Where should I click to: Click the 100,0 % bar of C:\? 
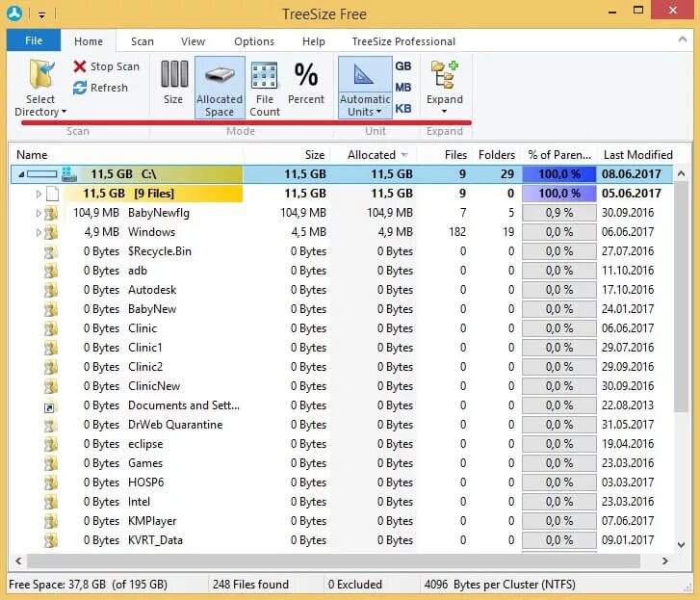pyautogui.click(x=558, y=174)
